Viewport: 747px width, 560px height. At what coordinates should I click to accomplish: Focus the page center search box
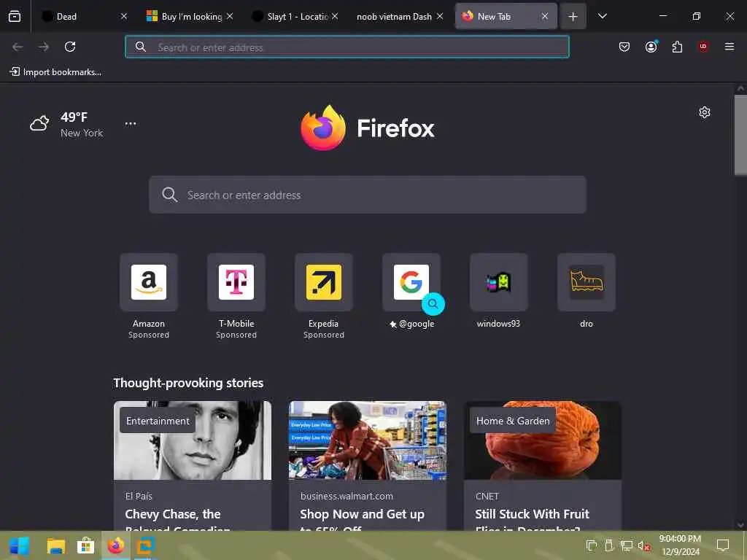pos(368,195)
